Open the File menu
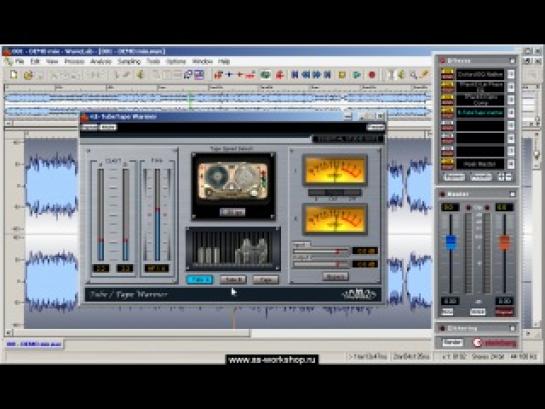Image resolution: width=545 pixels, height=409 pixels. point(19,62)
